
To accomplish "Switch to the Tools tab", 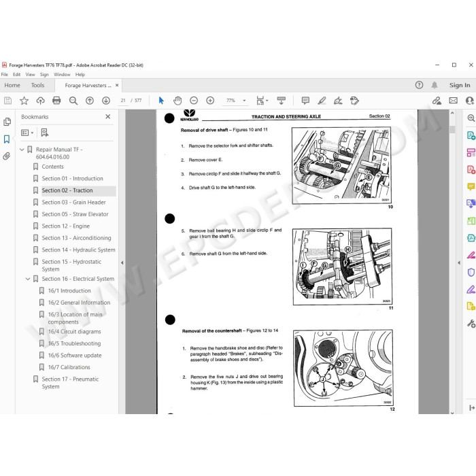I will pos(37,85).
